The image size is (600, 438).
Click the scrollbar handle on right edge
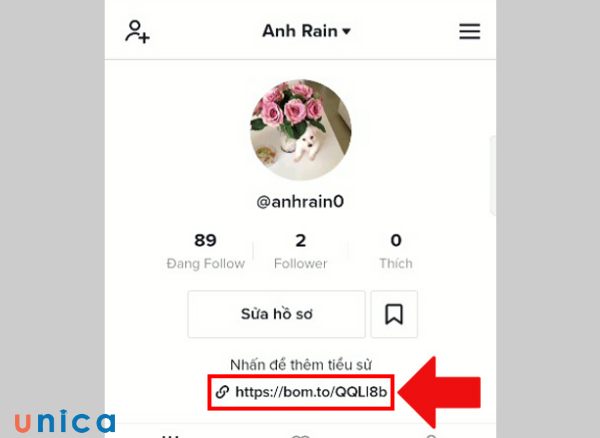pyautogui.click(x=493, y=176)
